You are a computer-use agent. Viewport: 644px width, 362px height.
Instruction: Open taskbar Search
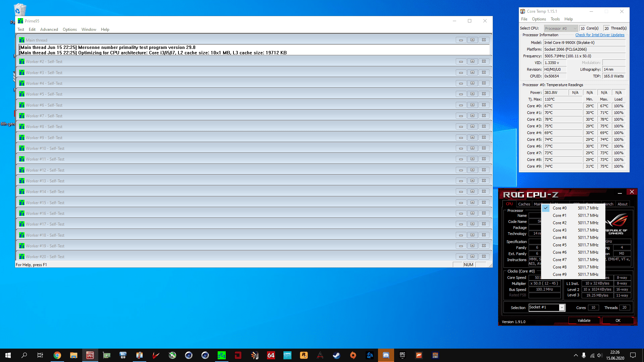click(24, 355)
